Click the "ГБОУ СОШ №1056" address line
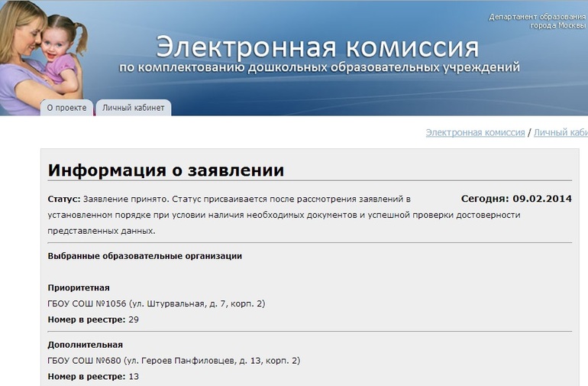The width and height of the screenshot is (588, 386). (x=157, y=303)
